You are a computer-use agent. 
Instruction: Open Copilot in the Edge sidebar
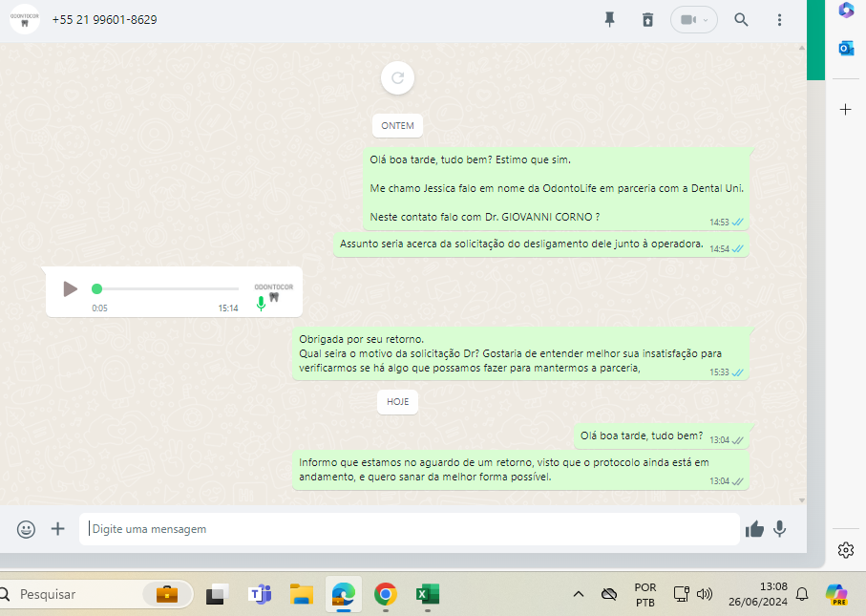[x=846, y=10]
